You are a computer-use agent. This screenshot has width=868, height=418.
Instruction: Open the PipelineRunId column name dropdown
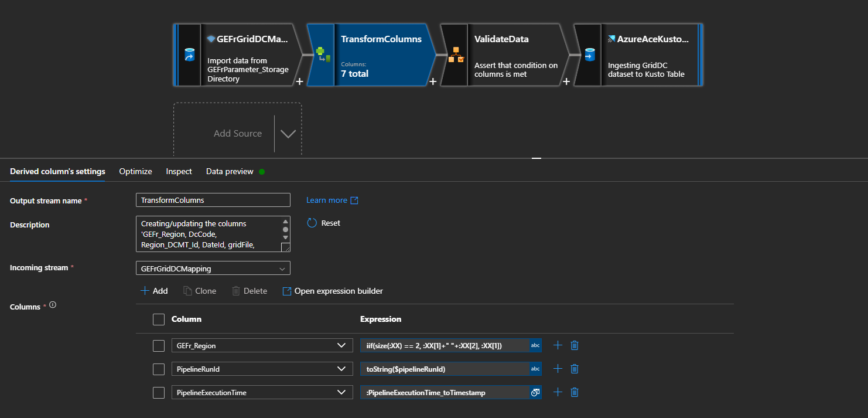(x=262, y=369)
